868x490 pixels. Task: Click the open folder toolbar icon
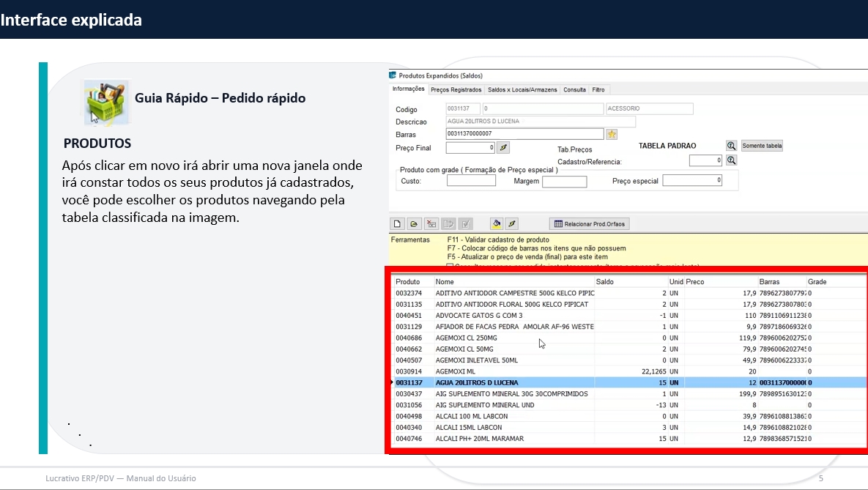point(414,224)
